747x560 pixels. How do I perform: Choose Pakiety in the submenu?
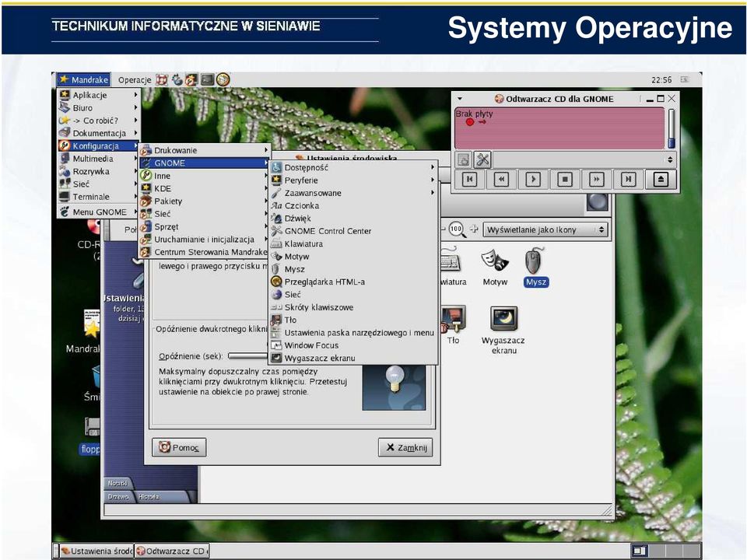[205, 201]
